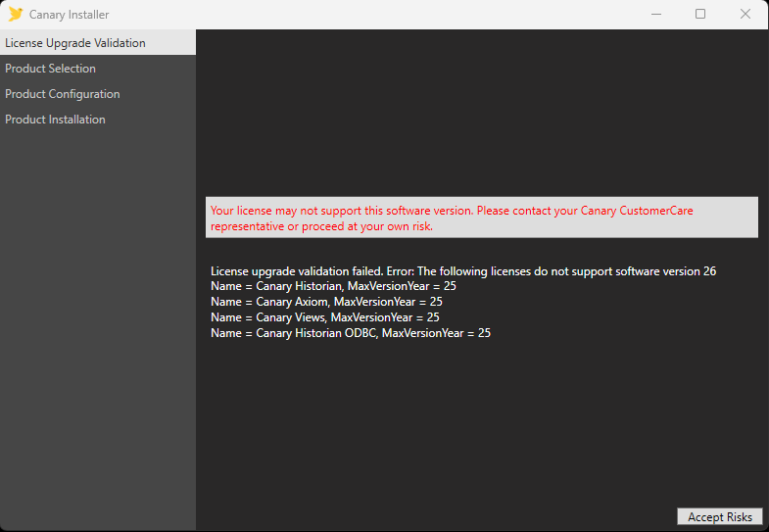Maximize the Canary Installer window

700,15
